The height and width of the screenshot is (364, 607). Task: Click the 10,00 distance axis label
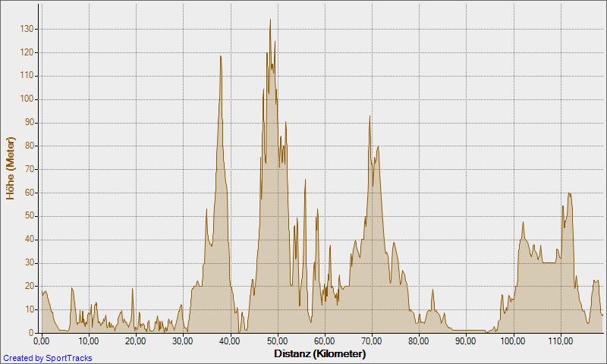click(x=89, y=341)
